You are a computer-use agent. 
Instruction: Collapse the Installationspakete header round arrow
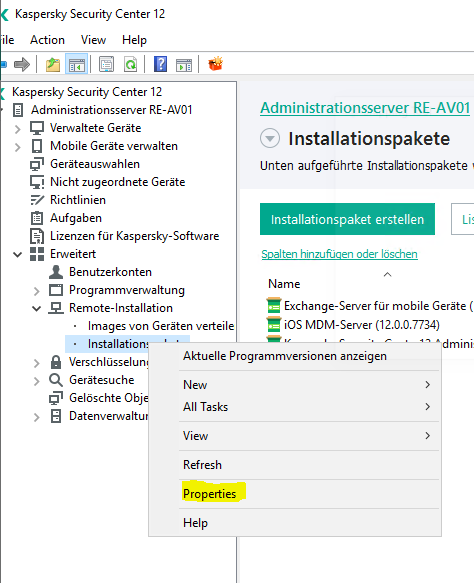pos(270,138)
